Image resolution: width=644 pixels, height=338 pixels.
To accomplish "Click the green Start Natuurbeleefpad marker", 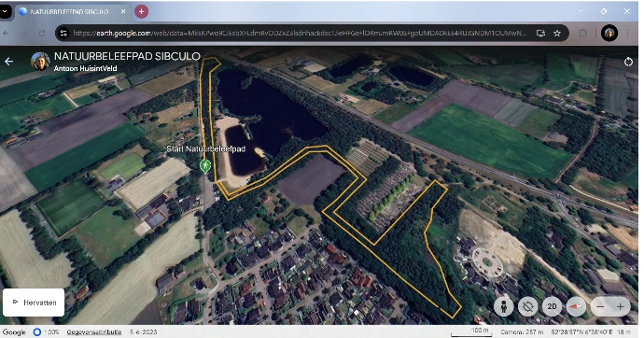I will [x=205, y=166].
